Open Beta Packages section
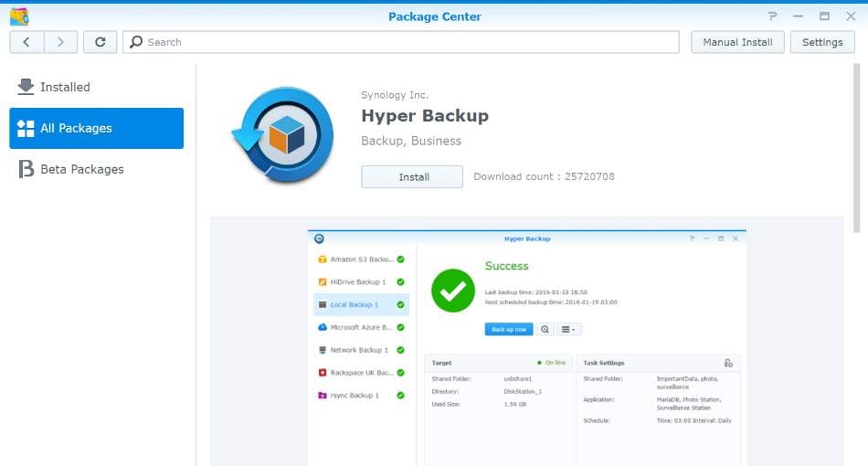This screenshot has width=868, height=466. pos(96,169)
